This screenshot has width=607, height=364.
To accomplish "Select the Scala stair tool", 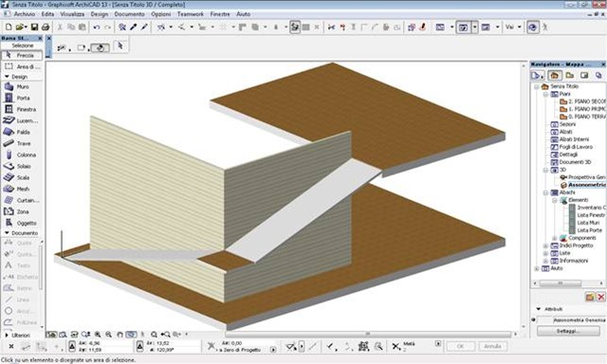I will (22, 177).
